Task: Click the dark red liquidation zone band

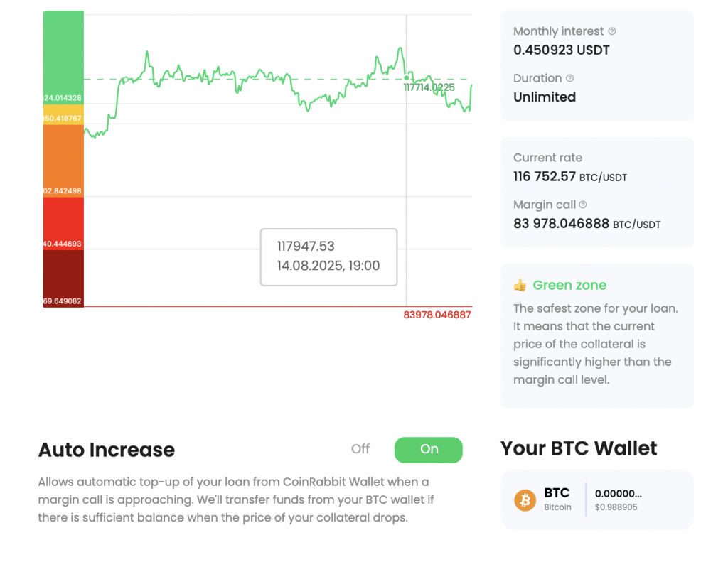Action: (x=63, y=279)
